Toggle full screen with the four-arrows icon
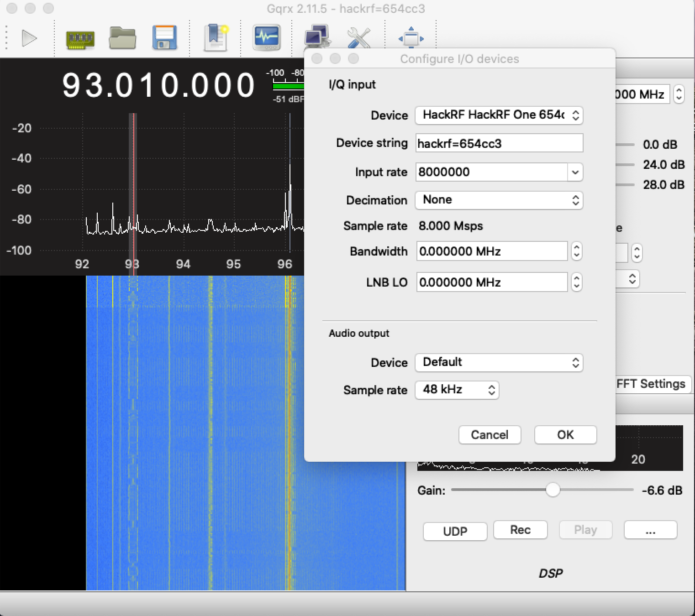 411,38
